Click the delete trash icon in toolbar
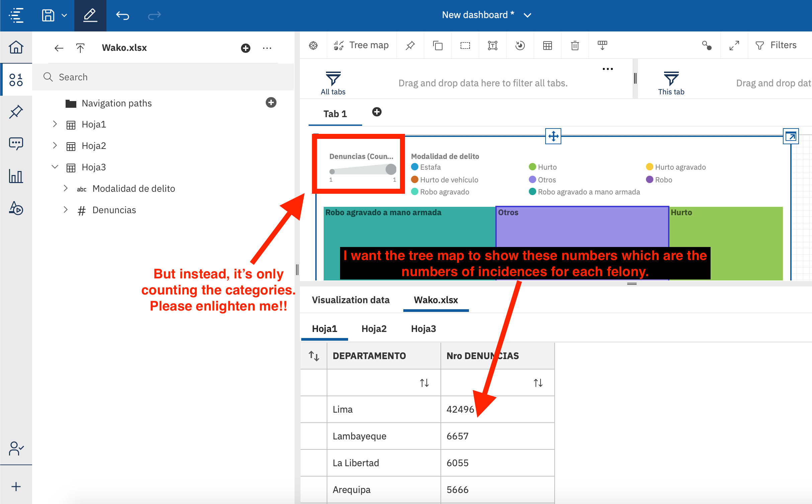 click(x=575, y=46)
